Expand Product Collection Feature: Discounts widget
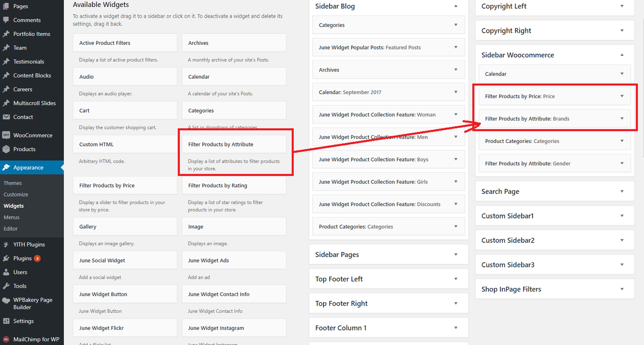This screenshot has width=644, height=345. [456, 204]
